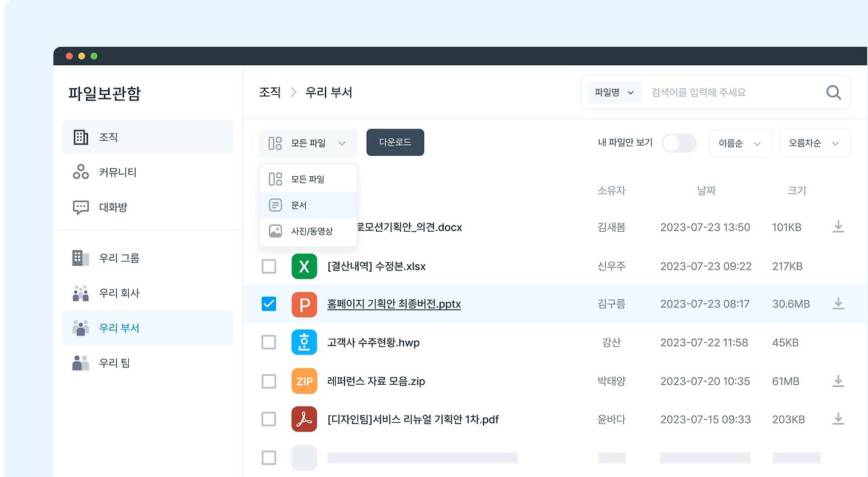Screen dimensions: 868x477
Task: Click the 우리 그룹 building icon
Action: pos(81,258)
